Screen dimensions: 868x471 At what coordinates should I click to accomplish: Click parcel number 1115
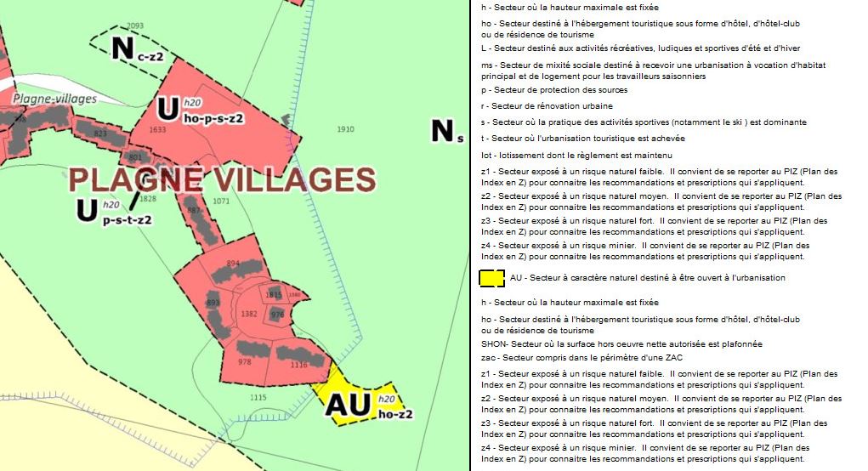point(258,397)
